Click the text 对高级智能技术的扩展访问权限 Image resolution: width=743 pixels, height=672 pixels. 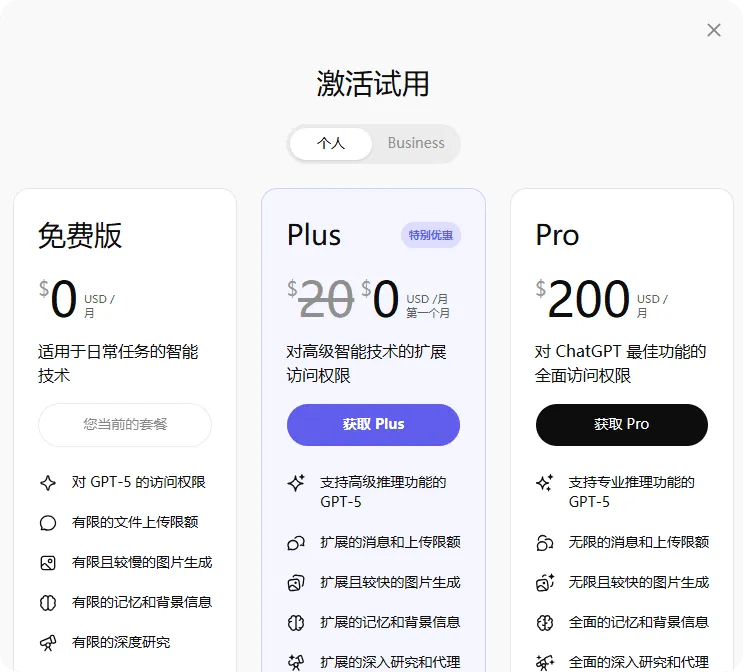[x=366, y=363]
